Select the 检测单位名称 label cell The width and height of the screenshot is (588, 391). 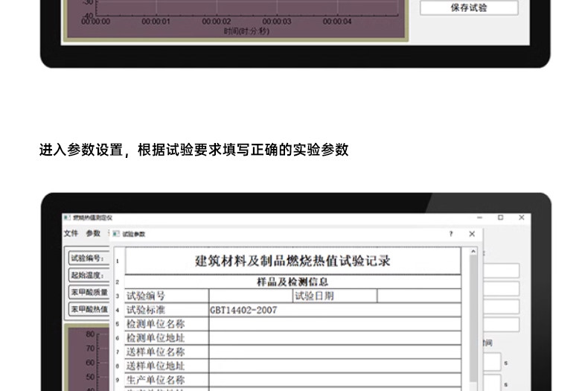tap(167, 324)
